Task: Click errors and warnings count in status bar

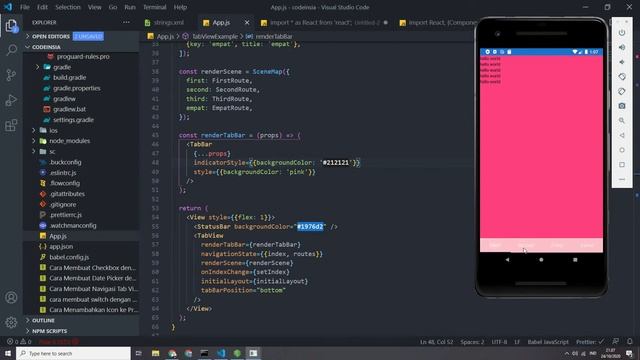Action: point(19,342)
